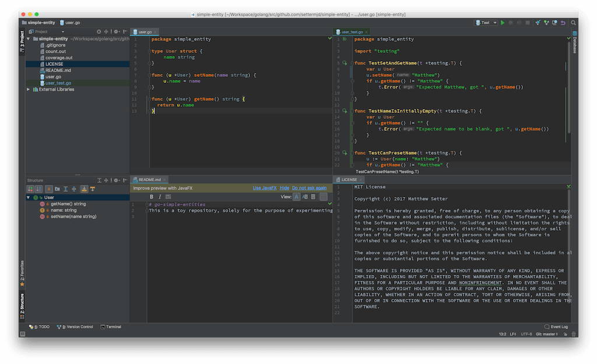This screenshot has height=364, width=597.
Task: Expand External Libraries in project tree
Action: click(x=27, y=89)
